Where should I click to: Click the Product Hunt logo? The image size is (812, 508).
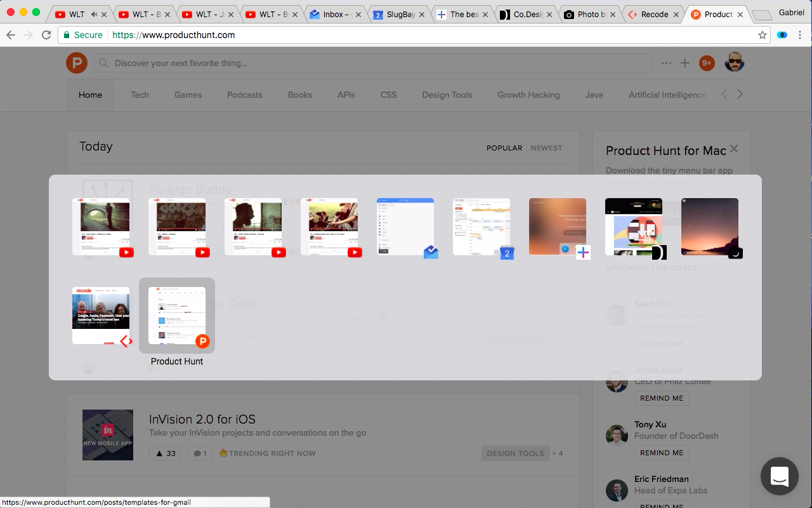pos(77,63)
